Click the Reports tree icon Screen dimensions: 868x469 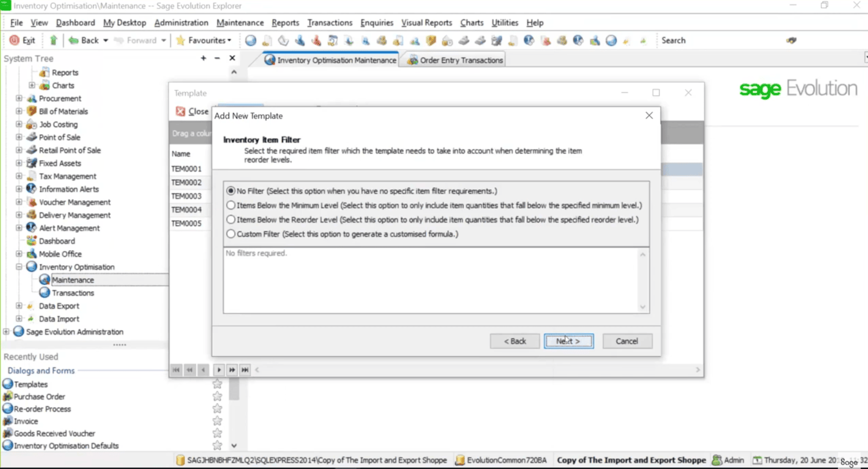click(x=44, y=72)
